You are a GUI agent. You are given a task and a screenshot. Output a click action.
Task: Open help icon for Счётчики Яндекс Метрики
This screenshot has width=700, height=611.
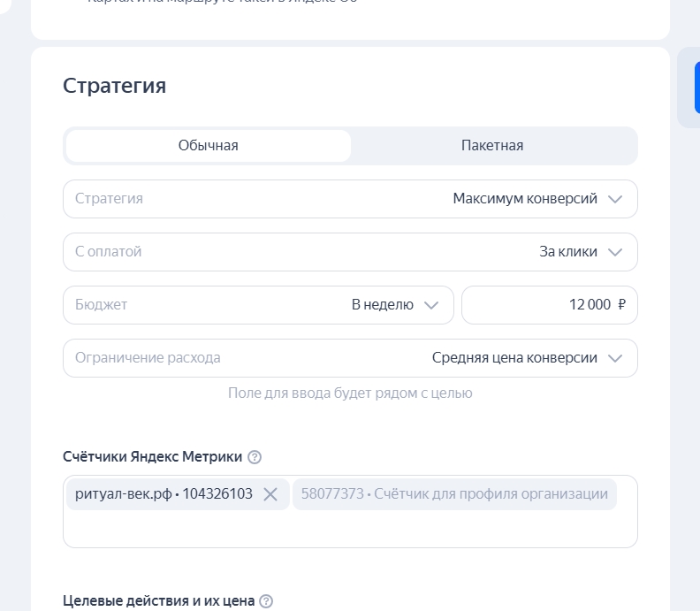tap(255, 457)
